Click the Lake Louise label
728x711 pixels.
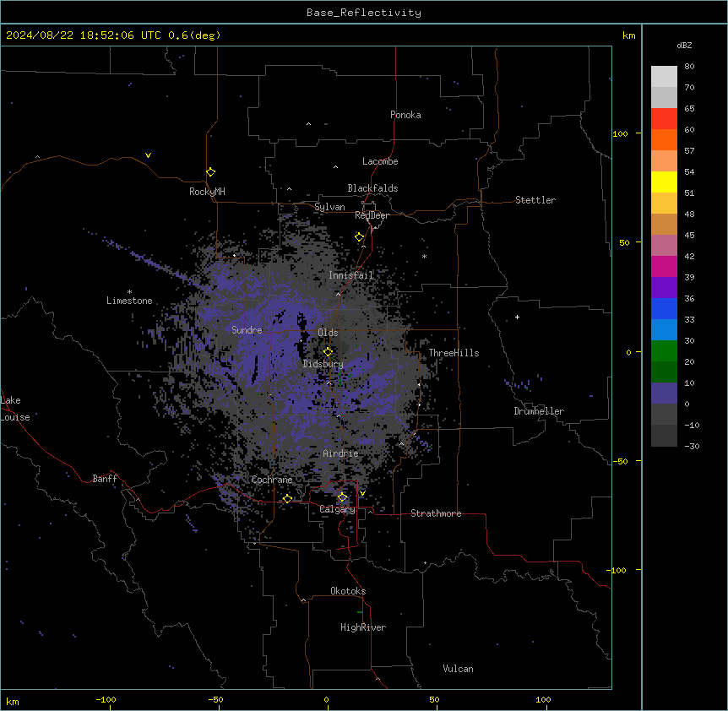pos(15,409)
